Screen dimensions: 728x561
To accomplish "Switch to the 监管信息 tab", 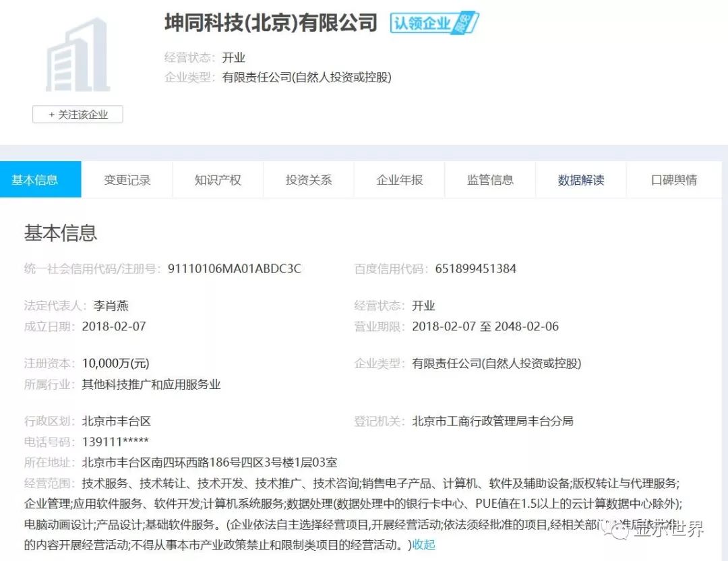I will click(490, 179).
